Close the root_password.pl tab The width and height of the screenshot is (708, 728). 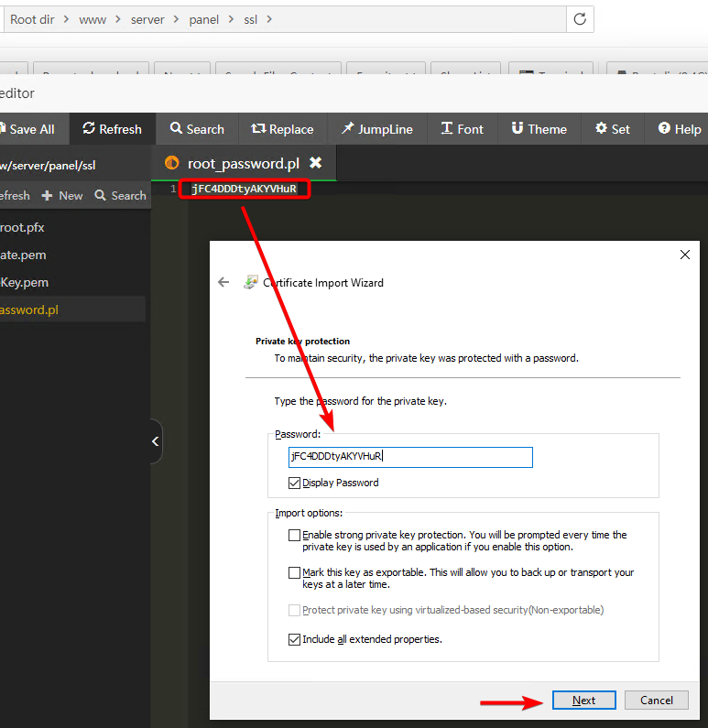tap(316, 163)
